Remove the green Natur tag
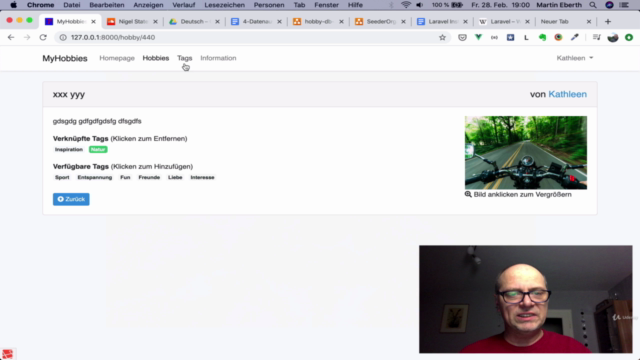 (x=98, y=149)
